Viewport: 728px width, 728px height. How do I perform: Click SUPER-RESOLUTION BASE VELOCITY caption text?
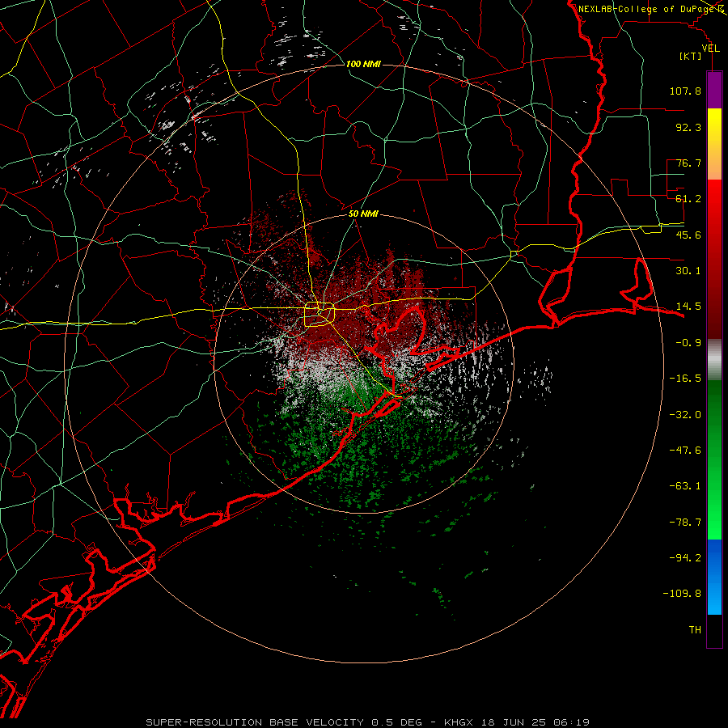pos(255,722)
